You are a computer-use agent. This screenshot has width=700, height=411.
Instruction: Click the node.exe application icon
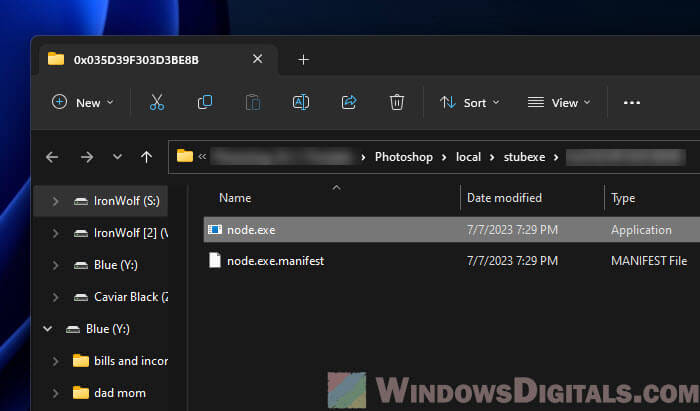pos(215,229)
